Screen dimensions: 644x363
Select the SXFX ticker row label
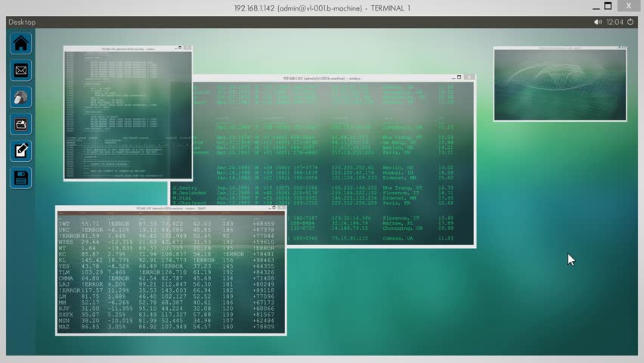point(66,315)
